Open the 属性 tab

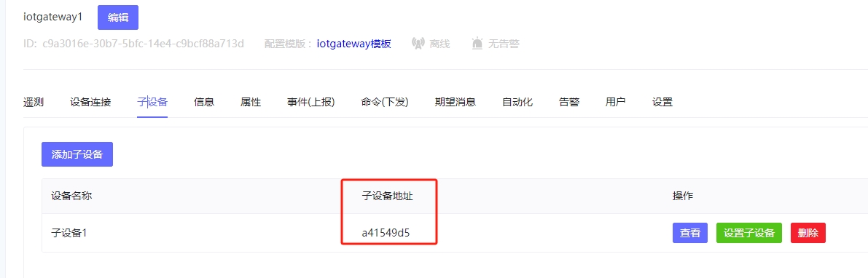click(251, 102)
